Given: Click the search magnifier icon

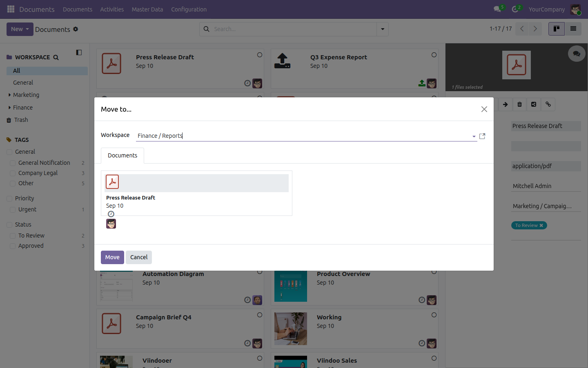Looking at the screenshot, I should pyautogui.click(x=207, y=29).
